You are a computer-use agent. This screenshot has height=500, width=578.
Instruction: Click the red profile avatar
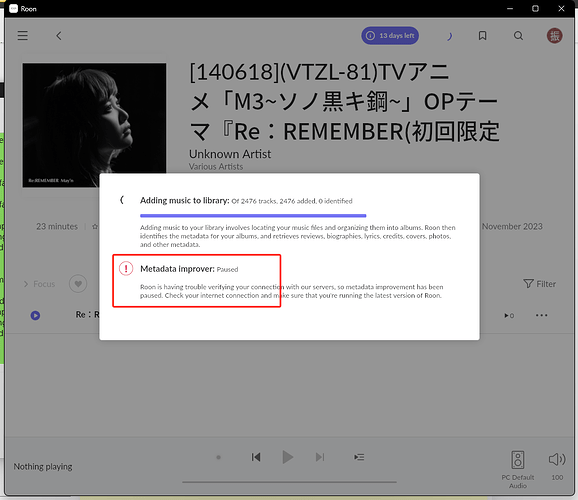554,36
